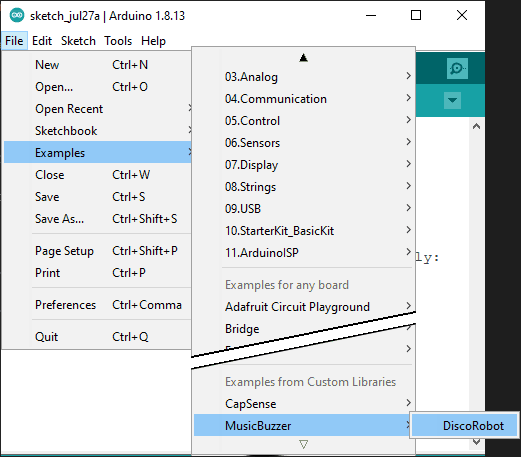Expand 07.Display examples
Screen dimensions: 521x457
pyautogui.click(x=304, y=165)
